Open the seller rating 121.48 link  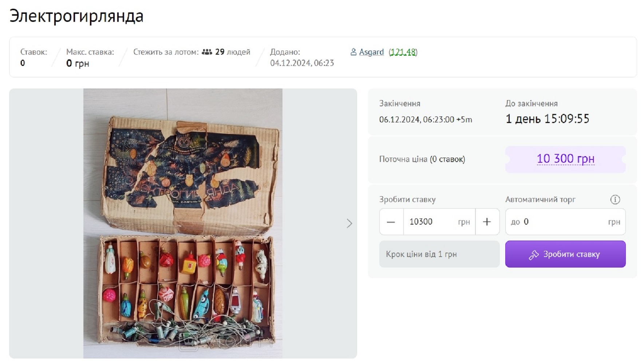[403, 52]
